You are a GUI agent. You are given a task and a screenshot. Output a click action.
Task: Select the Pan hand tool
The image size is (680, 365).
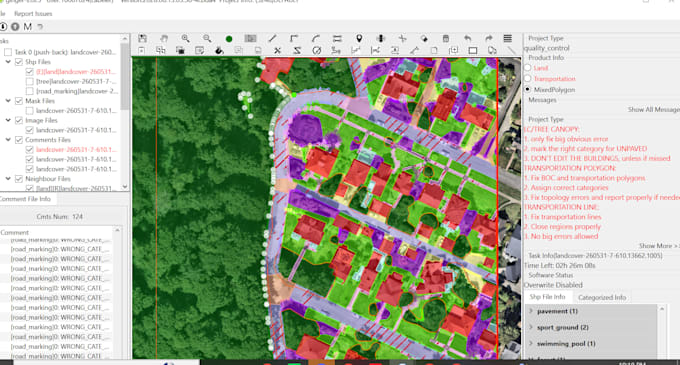(x=164, y=39)
